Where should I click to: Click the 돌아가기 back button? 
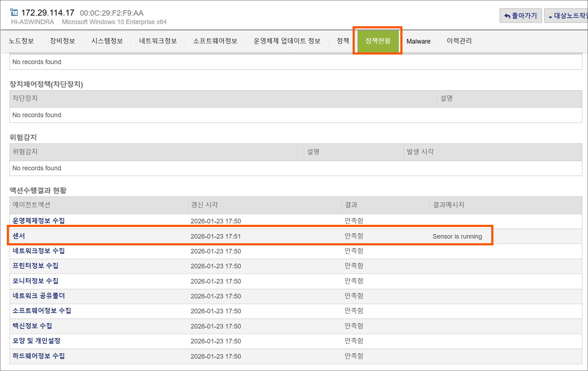(520, 16)
